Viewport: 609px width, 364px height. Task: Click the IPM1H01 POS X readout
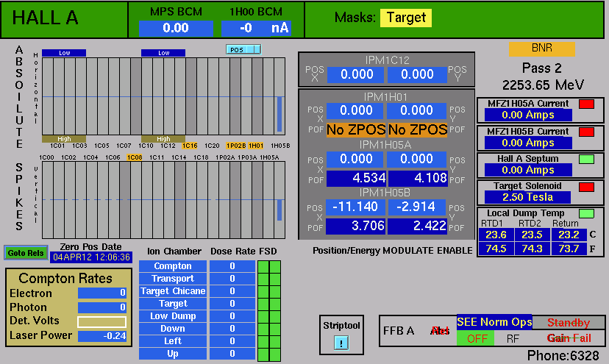pos(355,111)
